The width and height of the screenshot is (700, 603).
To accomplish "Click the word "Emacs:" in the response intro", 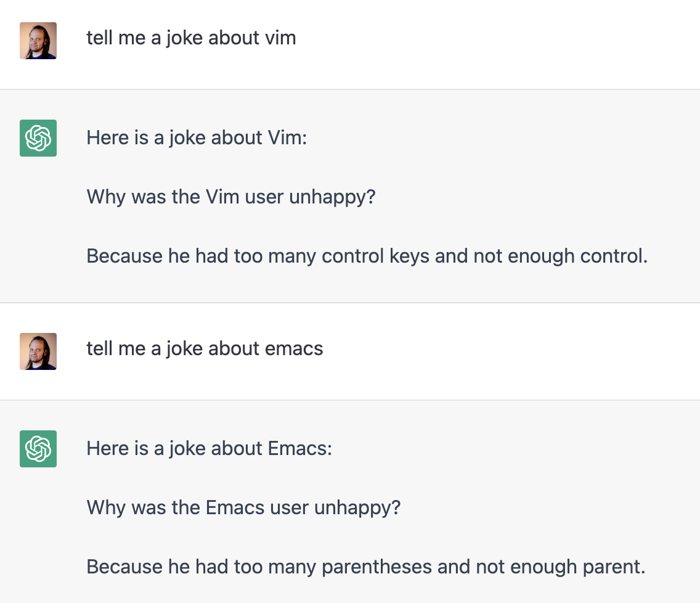I will pyautogui.click(x=299, y=448).
